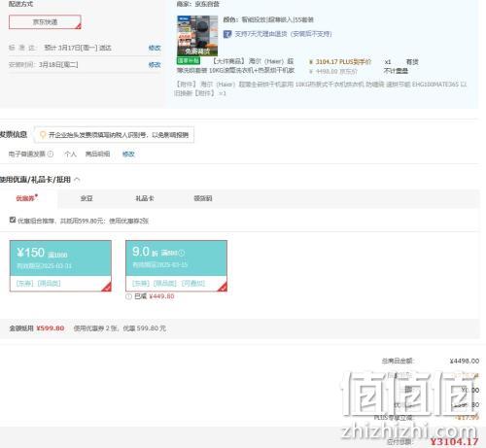Viewport: 486px width, 448px height.
Task: Click the blue 7-day return icon
Action: tap(227, 34)
